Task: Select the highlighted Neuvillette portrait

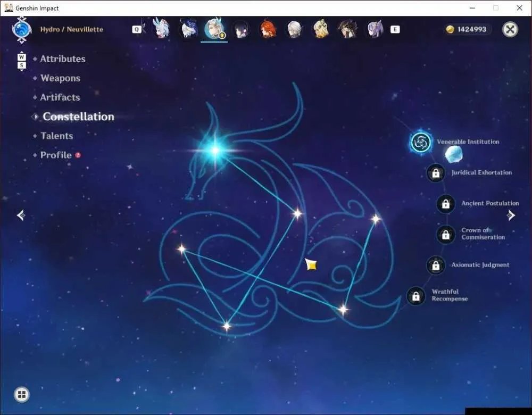Action: [214, 29]
